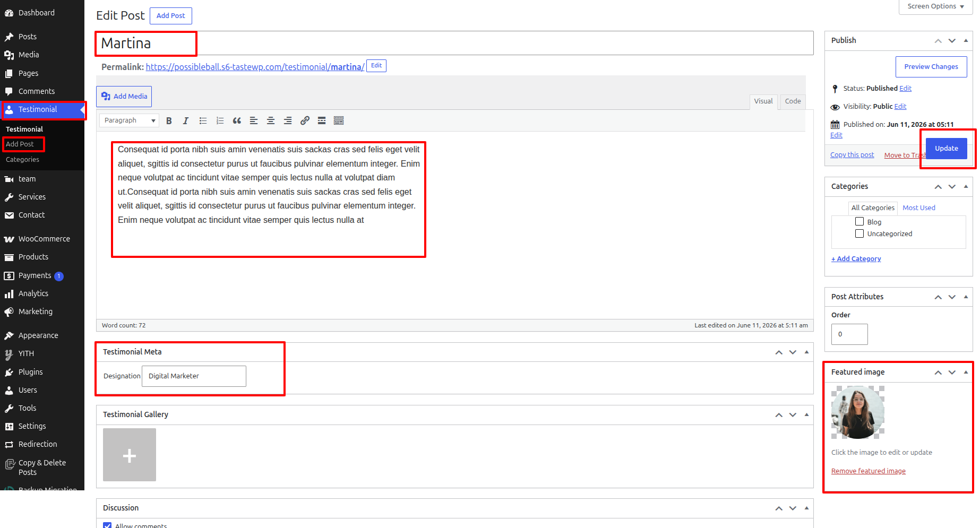
Task: Click the featured image thumbnail
Action: coord(858,412)
